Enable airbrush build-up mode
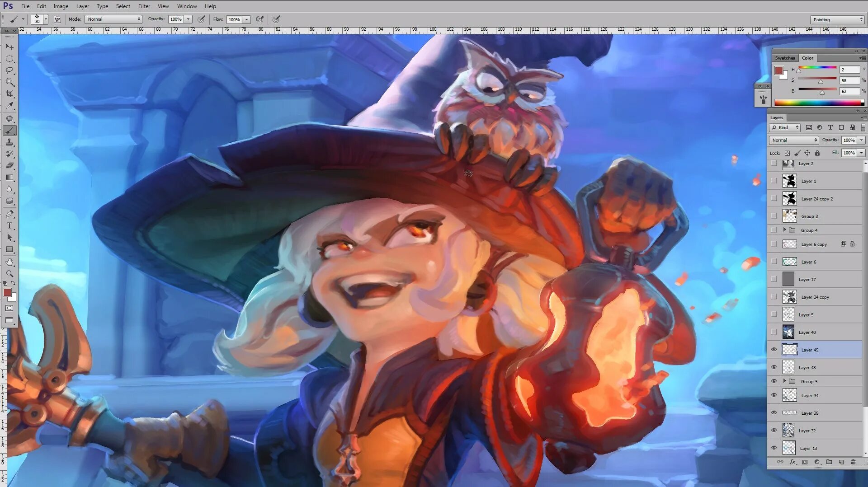This screenshot has width=868, height=487. click(x=259, y=19)
